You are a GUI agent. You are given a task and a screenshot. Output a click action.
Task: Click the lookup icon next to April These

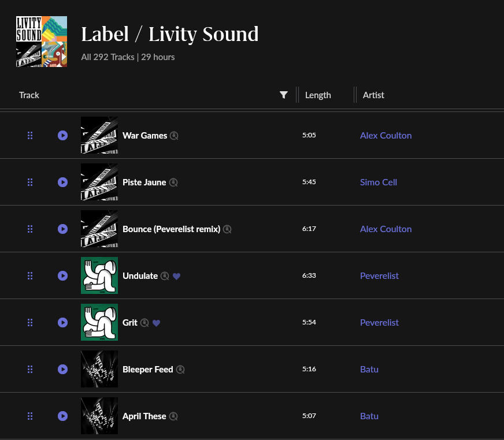click(x=173, y=416)
